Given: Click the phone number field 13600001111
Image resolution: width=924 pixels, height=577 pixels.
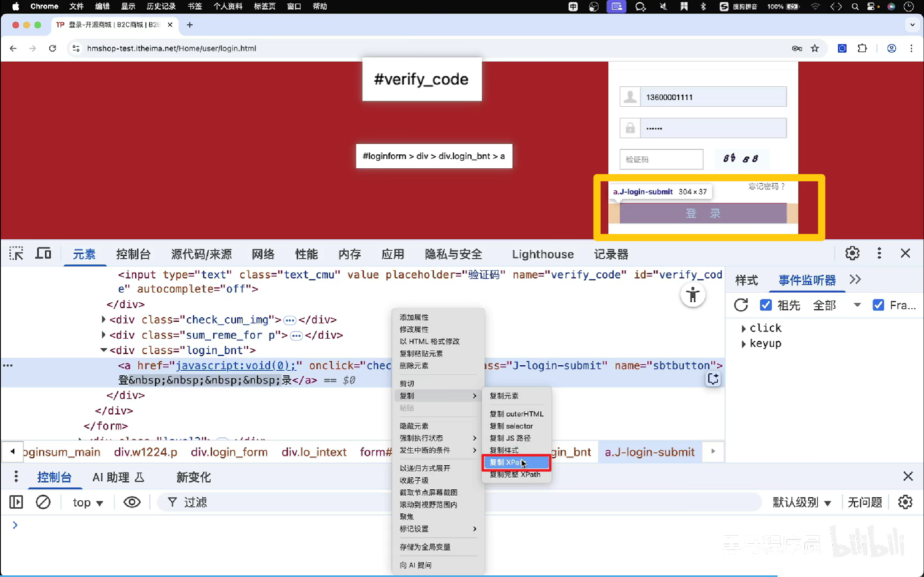Looking at the screenshot, I should coord(713,97).
